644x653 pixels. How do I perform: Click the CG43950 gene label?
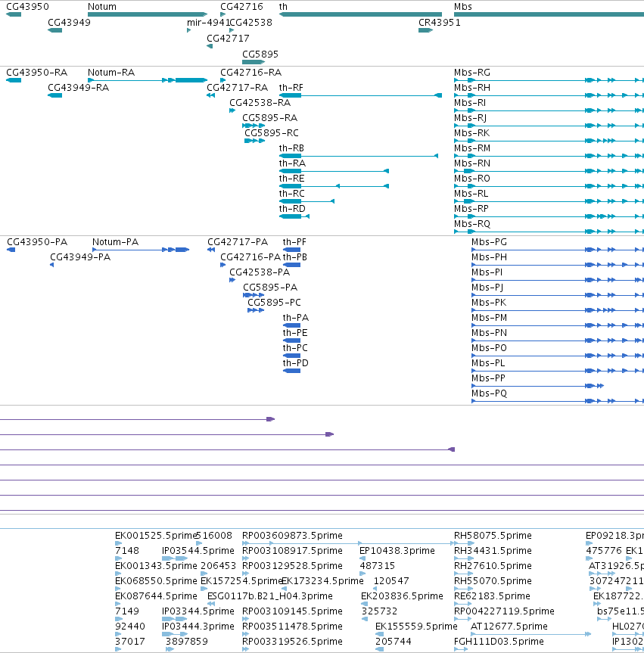click(x=27, y=7)
